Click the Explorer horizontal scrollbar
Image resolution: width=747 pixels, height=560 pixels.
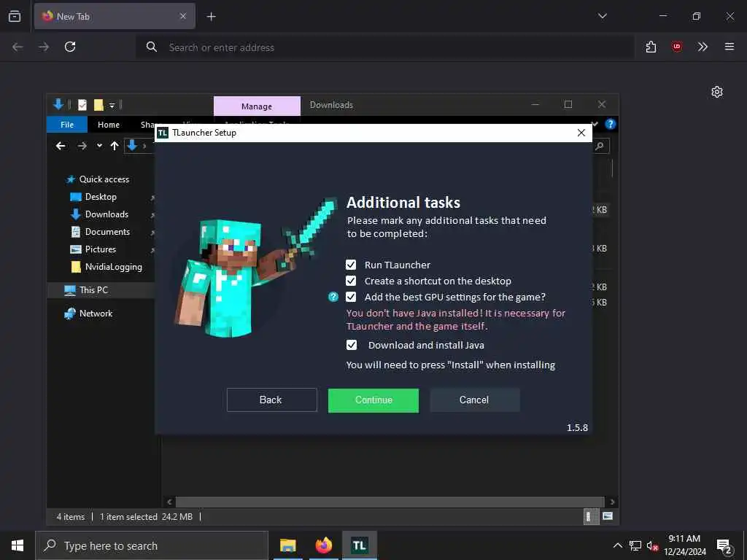tap(390, 502)
